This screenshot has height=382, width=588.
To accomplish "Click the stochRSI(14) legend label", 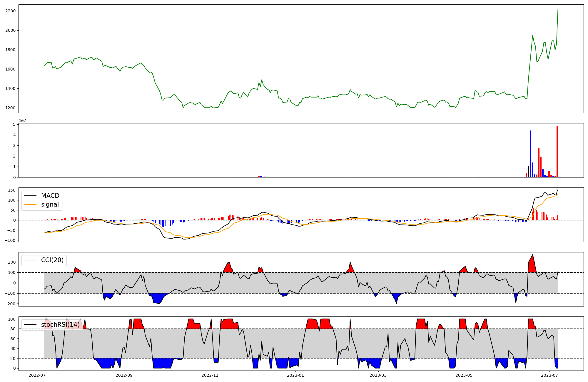I will click(x=60, y=325).
